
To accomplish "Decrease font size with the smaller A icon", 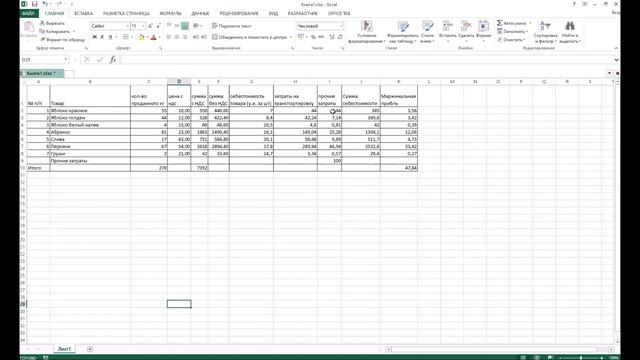I will click(158, 26).
